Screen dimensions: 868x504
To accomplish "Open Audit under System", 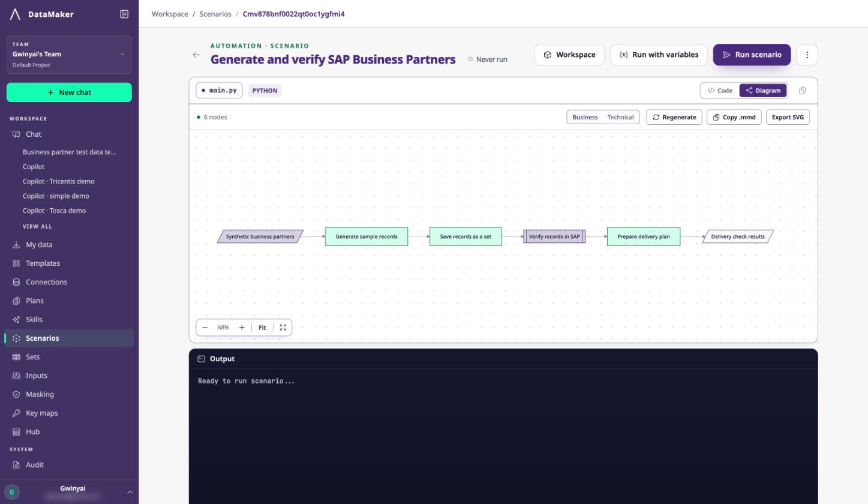I will pyautogui.click(x=69, y=465).
